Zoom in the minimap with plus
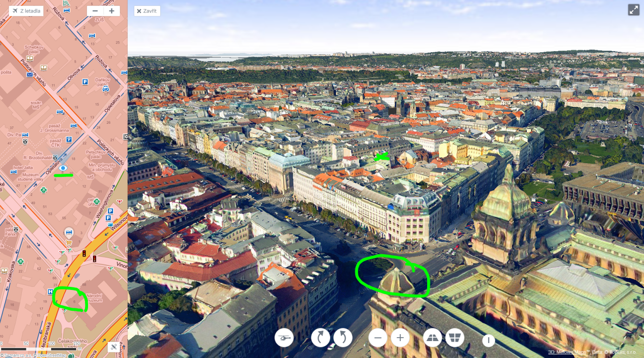 (x=111, y=11)
